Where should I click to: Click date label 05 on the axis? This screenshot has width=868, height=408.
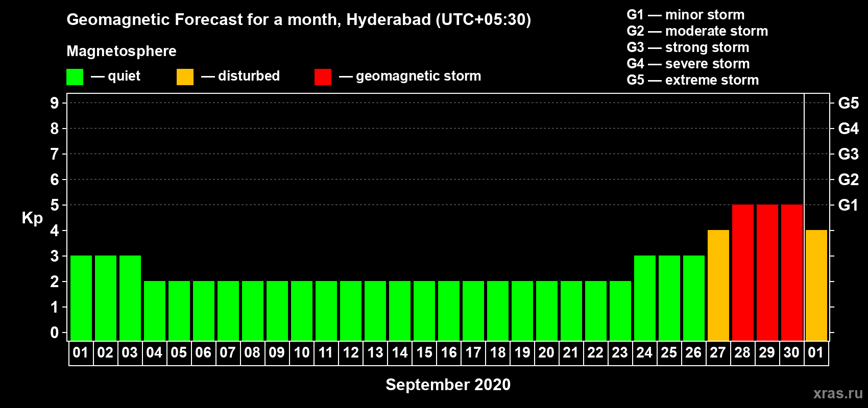(179, 352)
